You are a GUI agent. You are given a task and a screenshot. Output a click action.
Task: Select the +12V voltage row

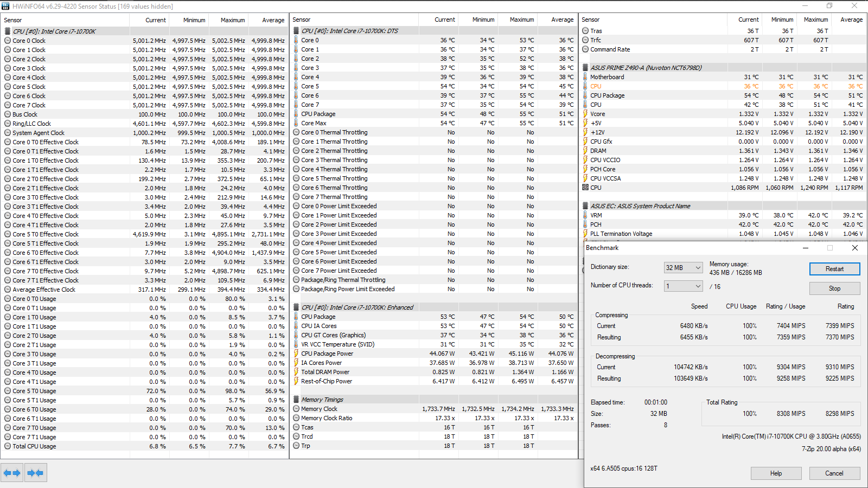723,132
